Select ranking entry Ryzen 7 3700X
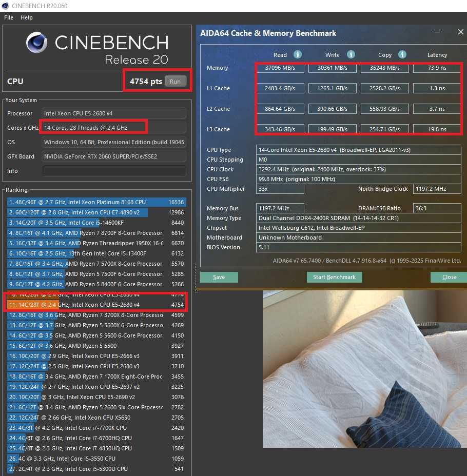467x476 pixels. click(x=96, y=315)
